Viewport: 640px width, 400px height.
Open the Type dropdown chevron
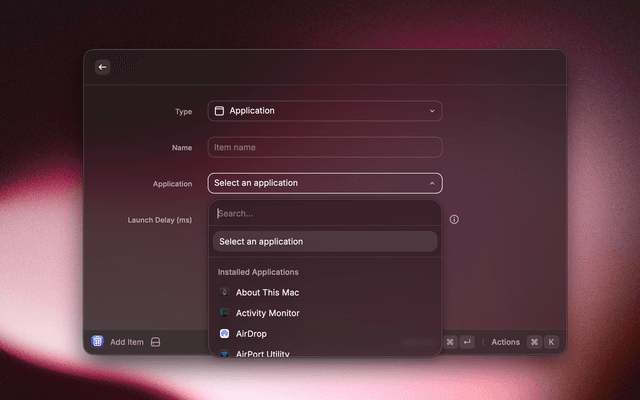(432, 111)
